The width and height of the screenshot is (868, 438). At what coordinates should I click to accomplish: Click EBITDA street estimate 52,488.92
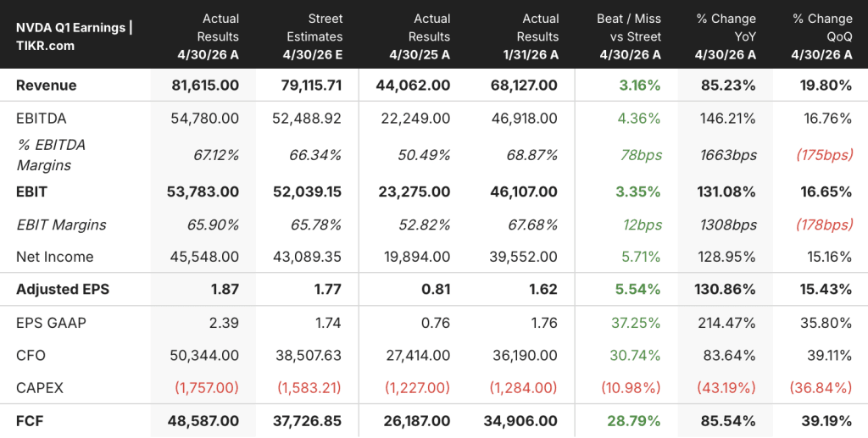coord(307,119)
